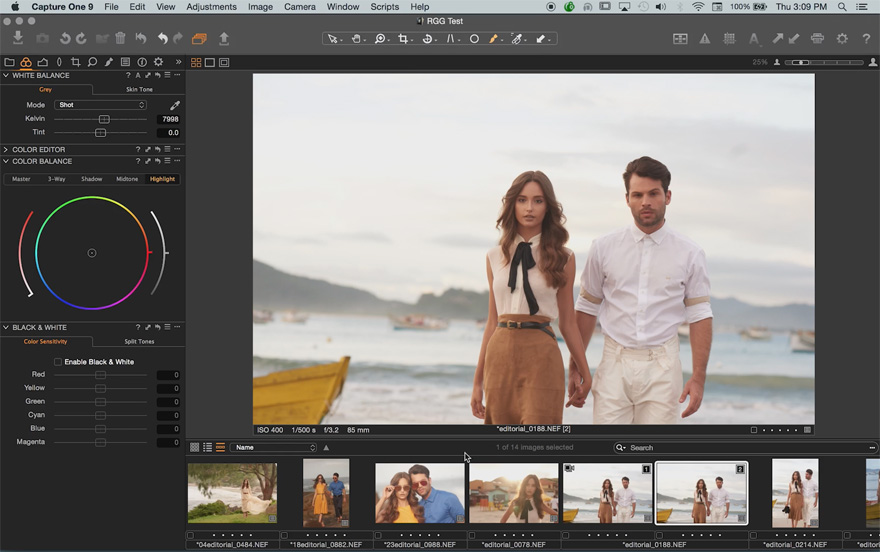Open the Color tool tab

click(x=26, y=62)
